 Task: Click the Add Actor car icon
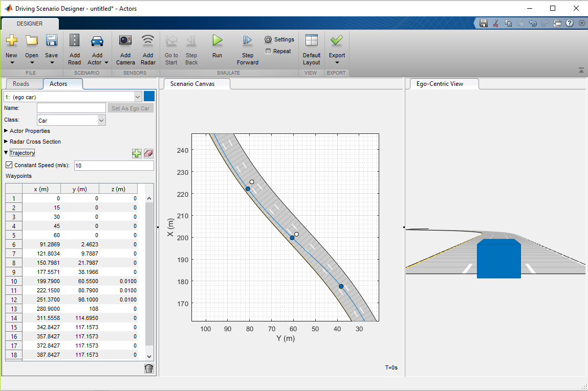pos(97,40)
